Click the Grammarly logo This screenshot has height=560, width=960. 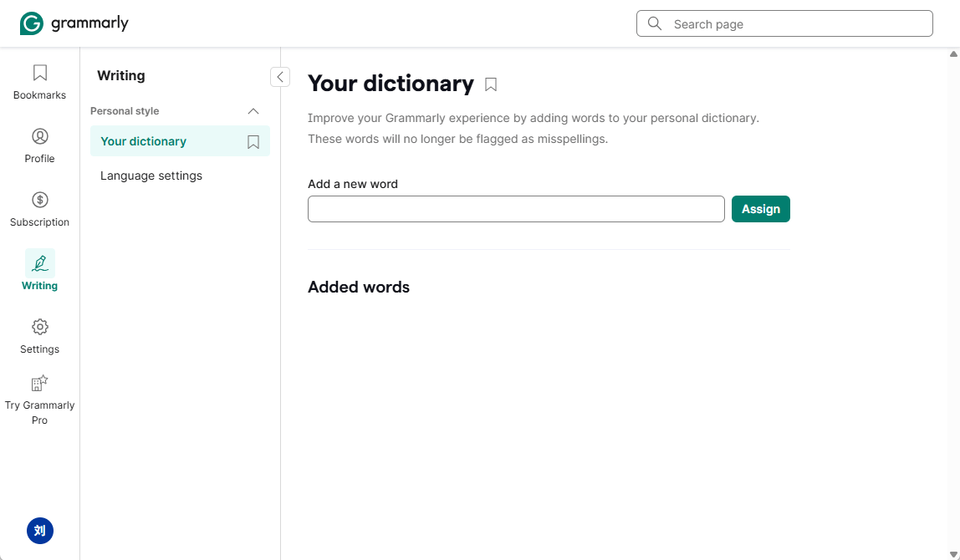[74, 24]
